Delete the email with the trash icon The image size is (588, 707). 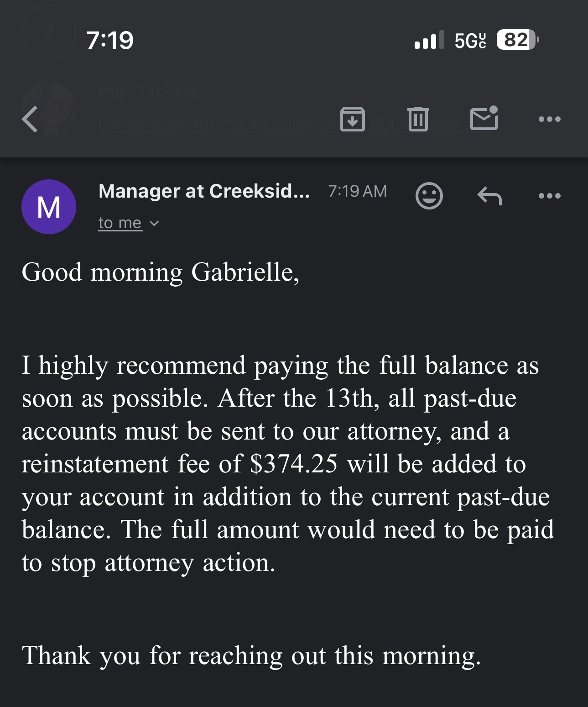418,119
